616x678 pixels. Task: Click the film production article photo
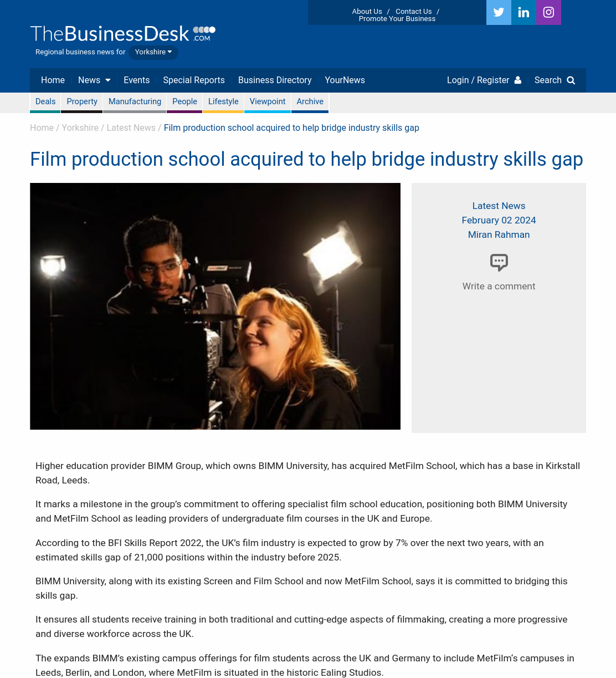pos(215,306)
